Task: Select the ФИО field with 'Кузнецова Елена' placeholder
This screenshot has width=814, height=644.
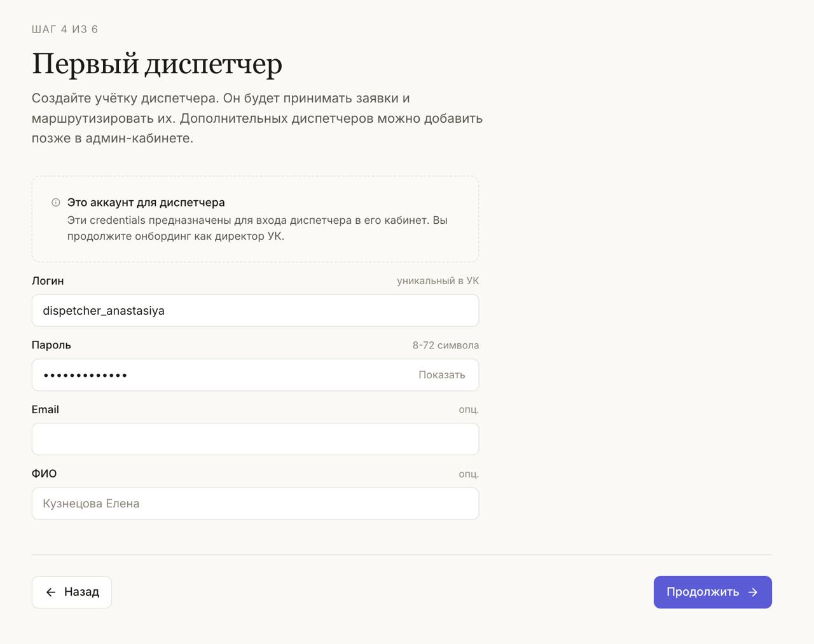Action: [255, 504]
